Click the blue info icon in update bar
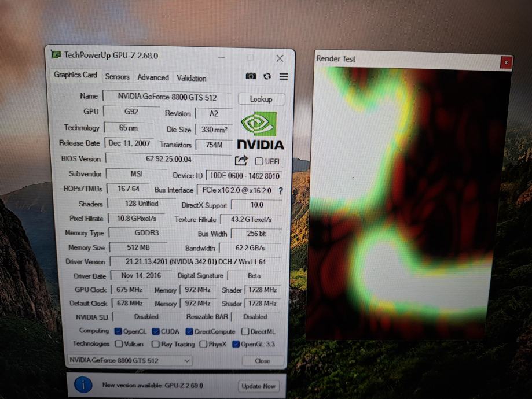The image size is (532, 399). (83, 385)
